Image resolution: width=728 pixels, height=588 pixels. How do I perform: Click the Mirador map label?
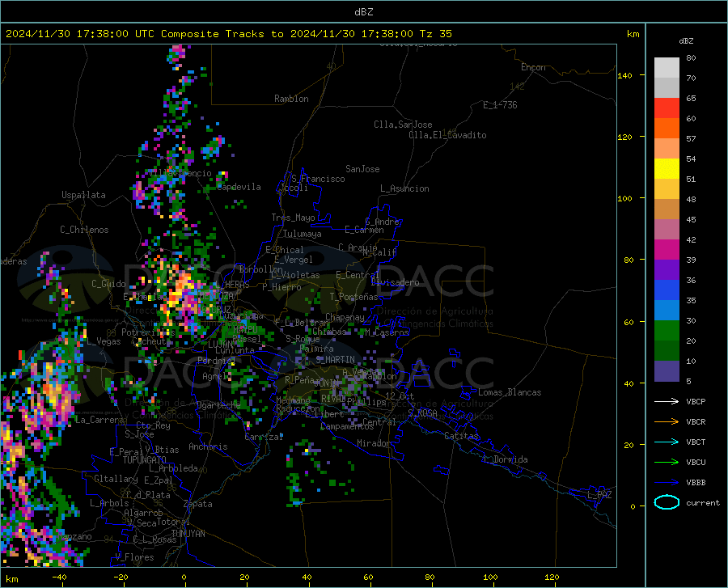(x=374, y=443)
